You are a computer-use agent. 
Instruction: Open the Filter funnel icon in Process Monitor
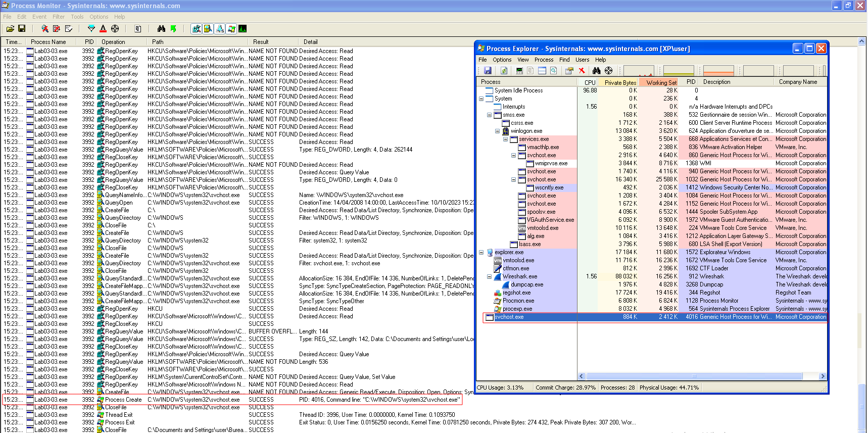pos(91,29)
